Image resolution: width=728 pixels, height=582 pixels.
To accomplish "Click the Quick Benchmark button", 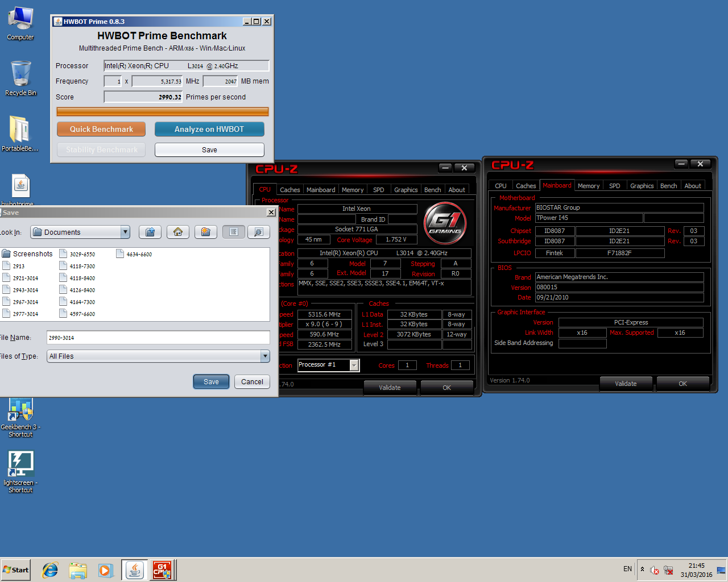I will pos(101,129).
